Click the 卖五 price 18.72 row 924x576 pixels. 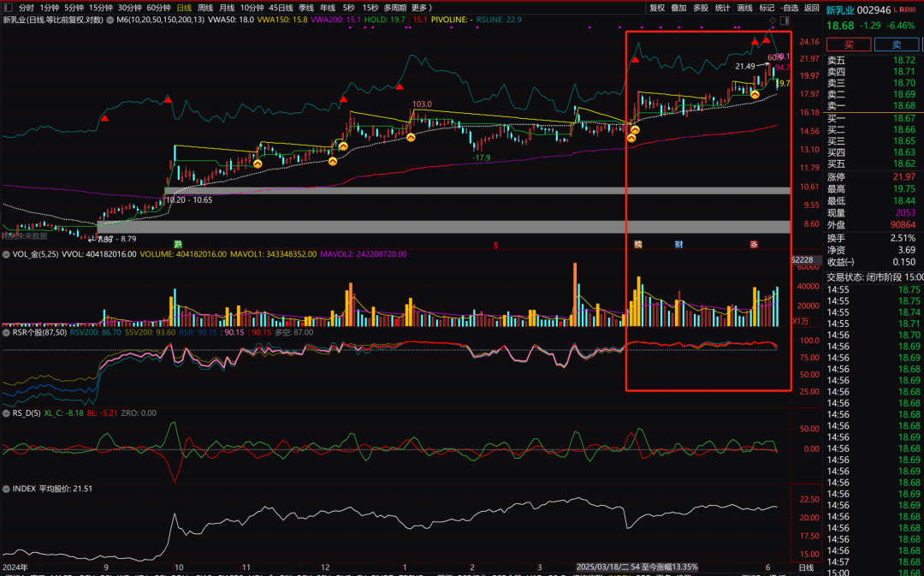[872, 60]
